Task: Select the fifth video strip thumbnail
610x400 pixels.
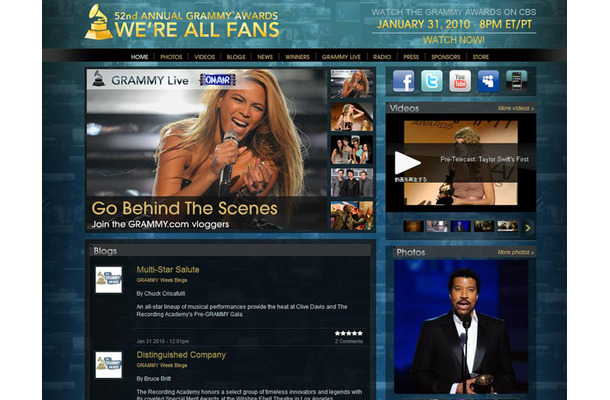Action: pos(508,226)
